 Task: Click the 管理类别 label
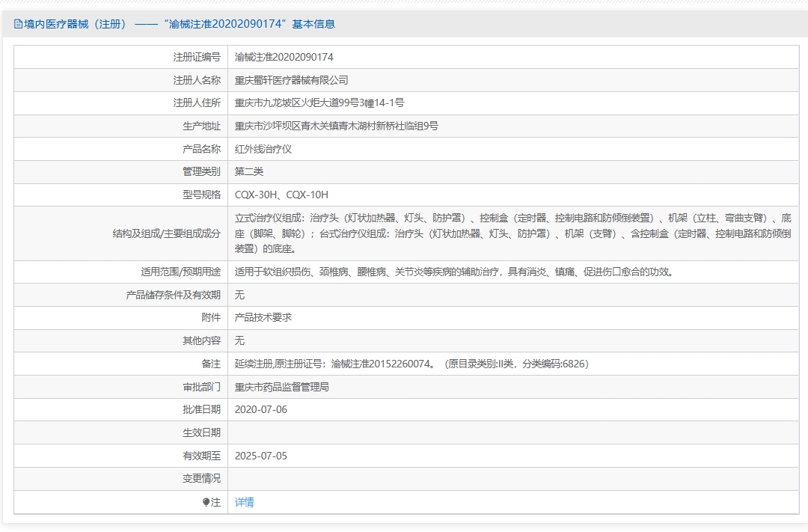click(x=201, y=171)
